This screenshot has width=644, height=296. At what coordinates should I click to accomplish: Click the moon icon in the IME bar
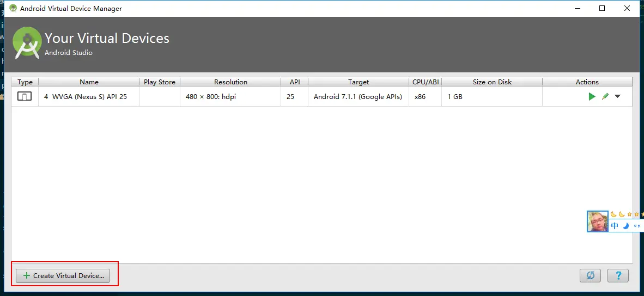(626, 225)
